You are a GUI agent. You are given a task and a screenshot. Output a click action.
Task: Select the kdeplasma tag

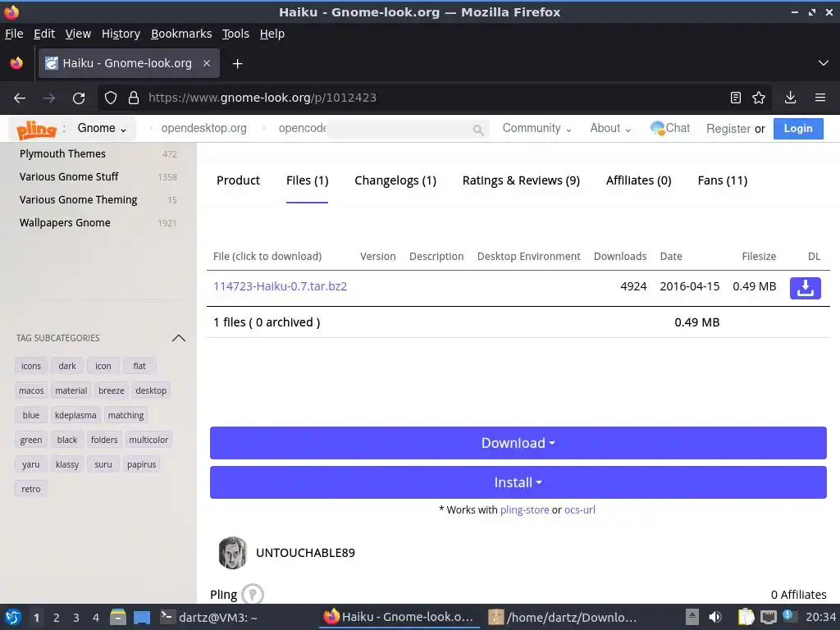tap(75, 415)
